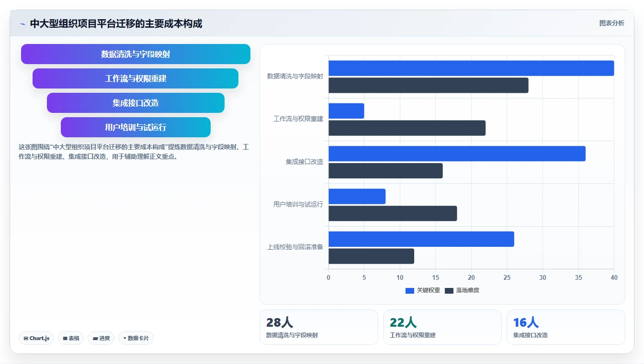Click the 关键权重 legend label
Viewport: 644px width, 364px height.
(428, 290)
